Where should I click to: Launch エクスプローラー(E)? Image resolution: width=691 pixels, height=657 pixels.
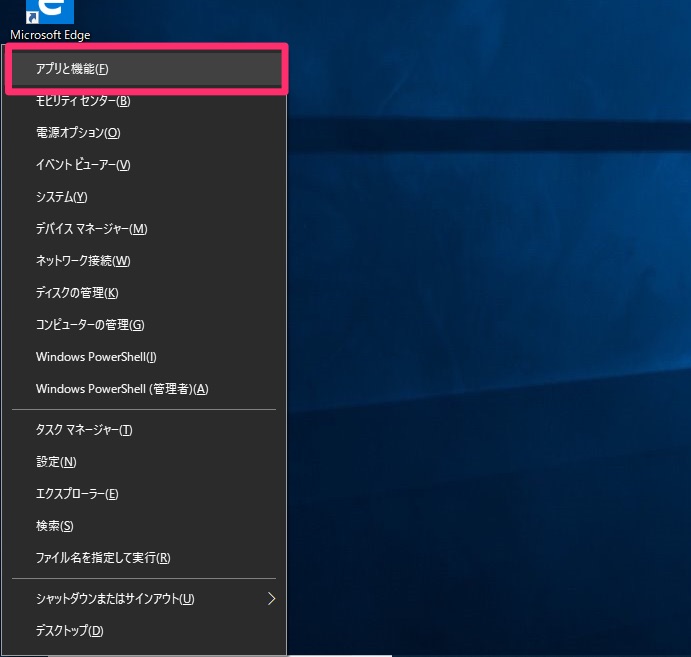(x=144, y=494)
